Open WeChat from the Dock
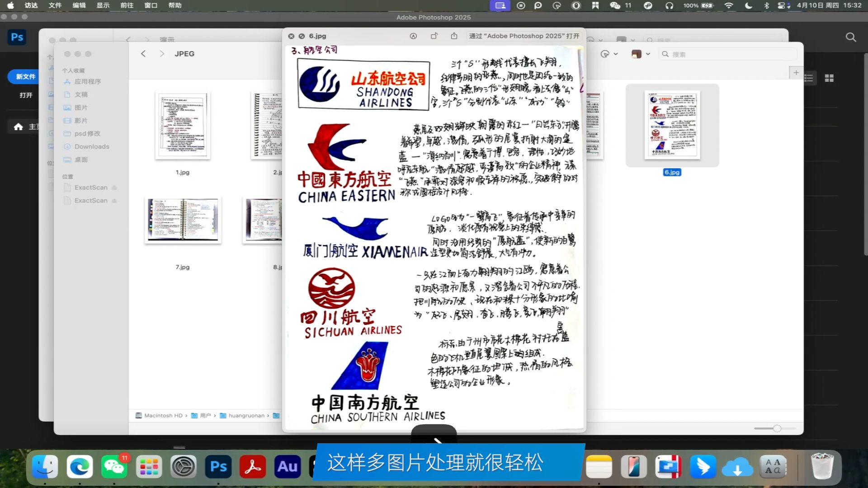 tap(114, 467)
